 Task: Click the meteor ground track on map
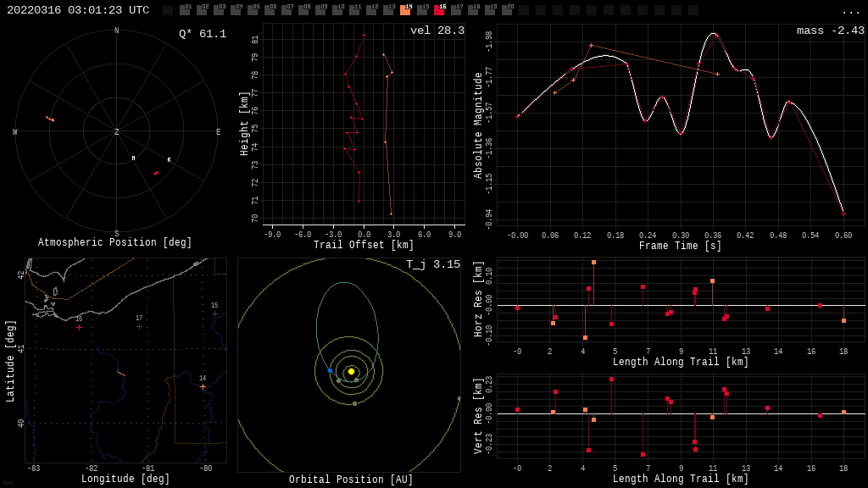coord(121,374)
